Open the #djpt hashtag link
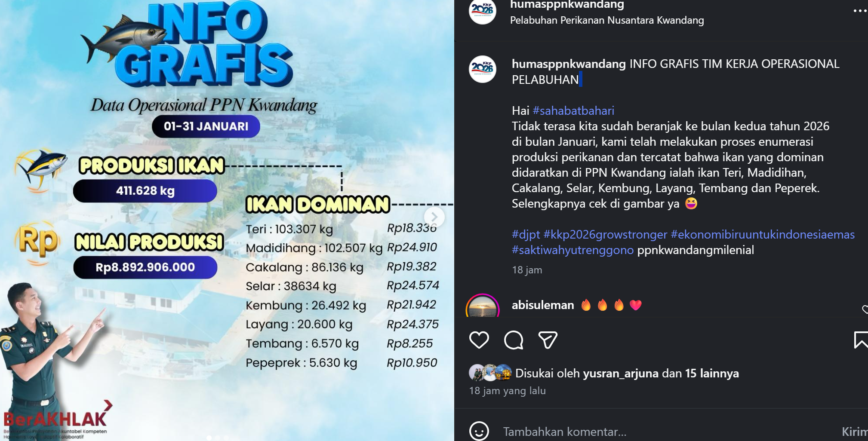Image resolution: width=868 pixels, height=441 pixels. (526, 234)
